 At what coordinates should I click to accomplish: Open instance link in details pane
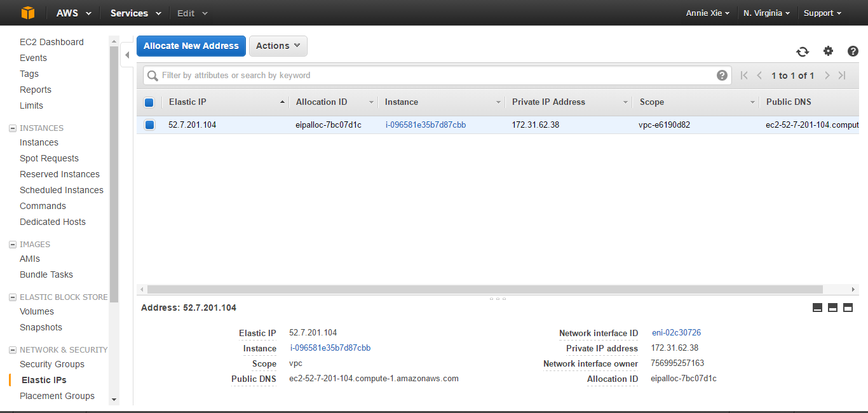(330, 348)
